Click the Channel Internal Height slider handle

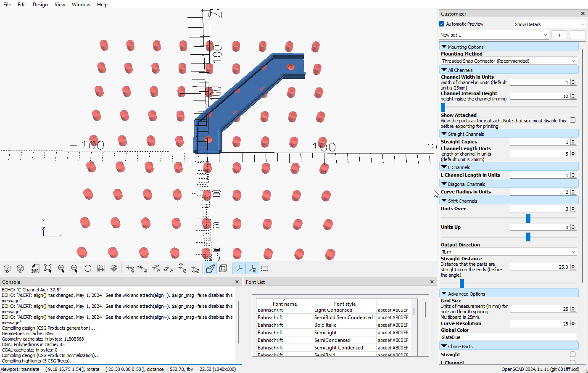[x=443, y=107]
